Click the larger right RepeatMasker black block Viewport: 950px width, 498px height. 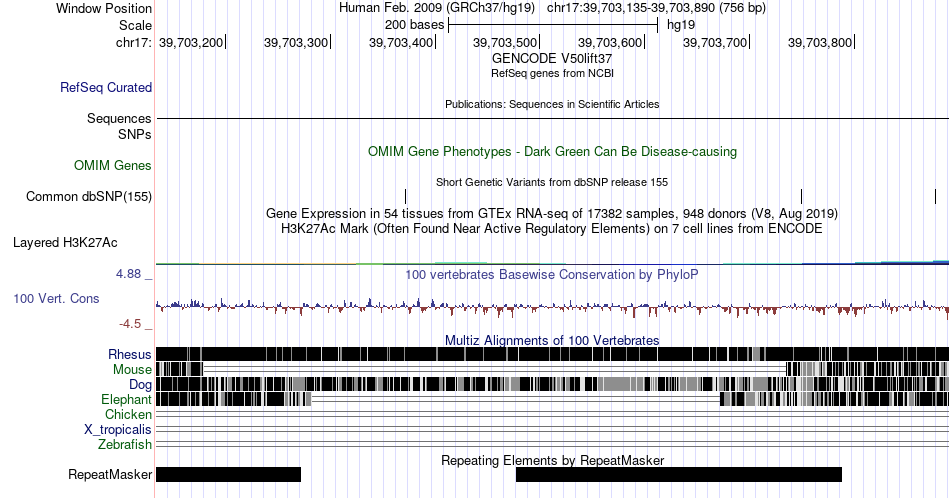(679, 474)
